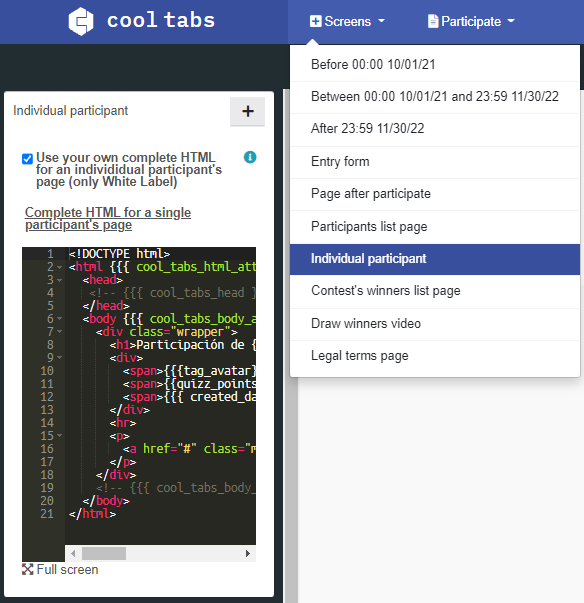Screen dimensions: 584x603
Task: Click the plus icon in Individual participant panel
Action: [x=248, y=112]
